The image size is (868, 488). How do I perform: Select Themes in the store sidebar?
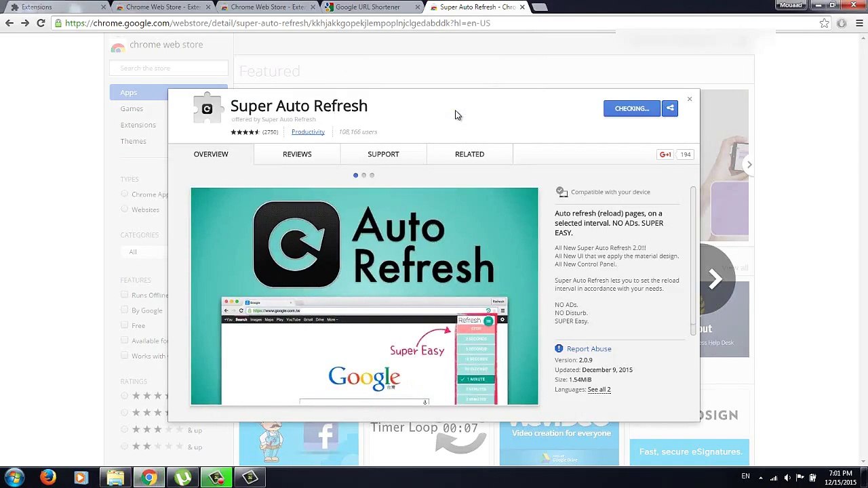tap(133, 141)
